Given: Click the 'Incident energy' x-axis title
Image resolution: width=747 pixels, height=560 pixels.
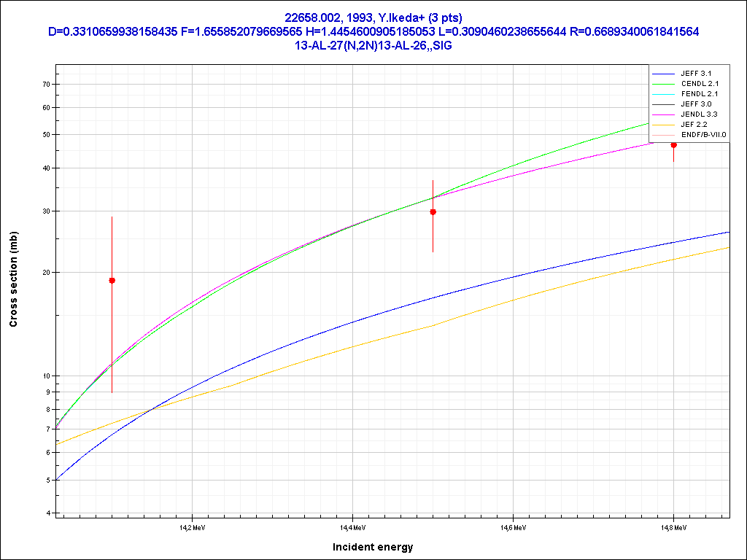Looking at the screenshot, I should 373,547.
